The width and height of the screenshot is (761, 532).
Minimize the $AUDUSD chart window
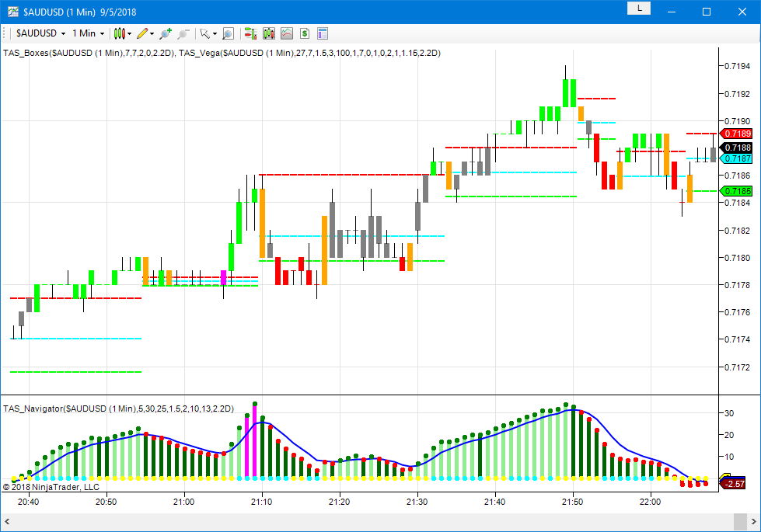pos(672,12)
